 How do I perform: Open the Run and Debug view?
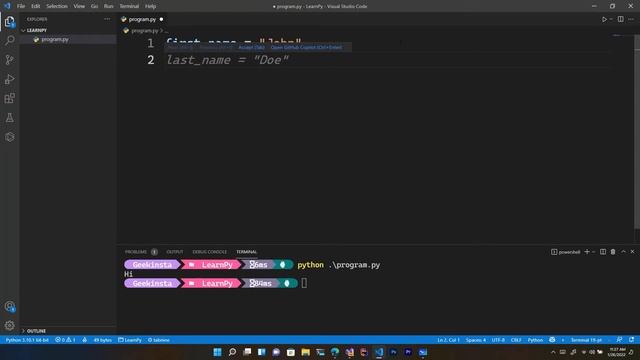pyautogui.click(x=9, y=79)
